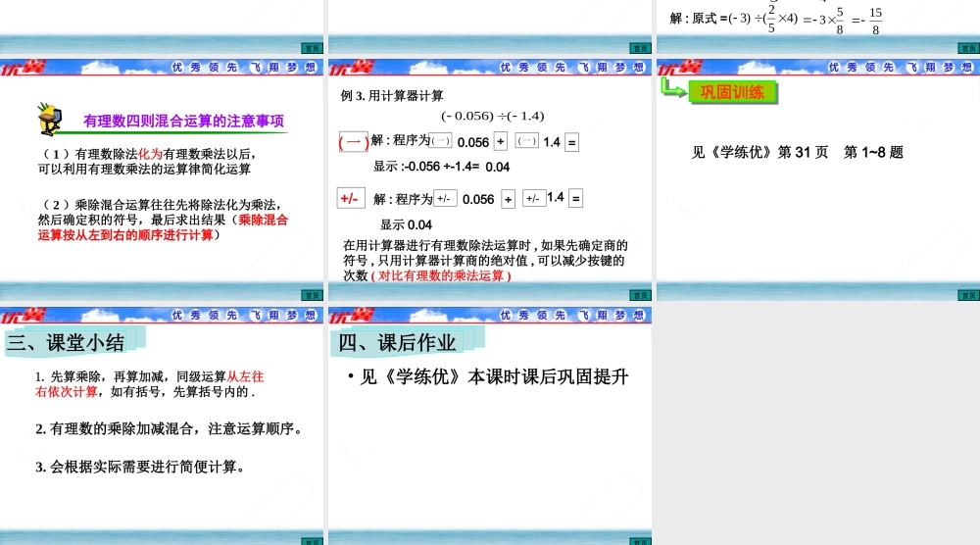Click the text 显示 :-0.056 ÷-1.4= 0.04

[x=441, y=167]
